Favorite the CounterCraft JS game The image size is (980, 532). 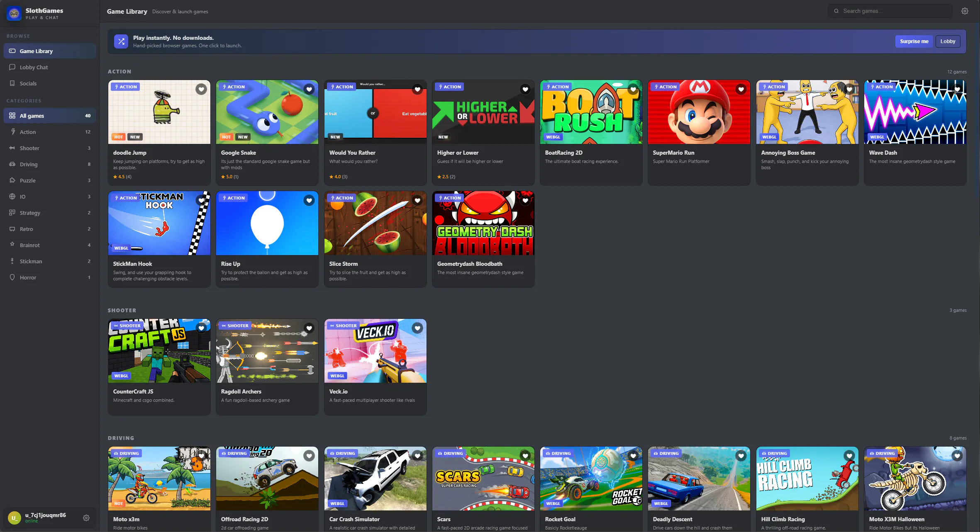tap(201, 328)
